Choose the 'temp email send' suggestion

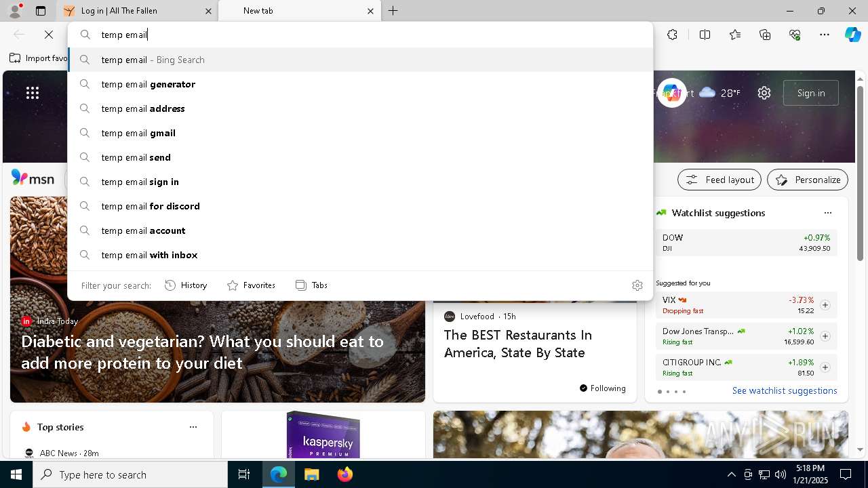coord(360,157)
